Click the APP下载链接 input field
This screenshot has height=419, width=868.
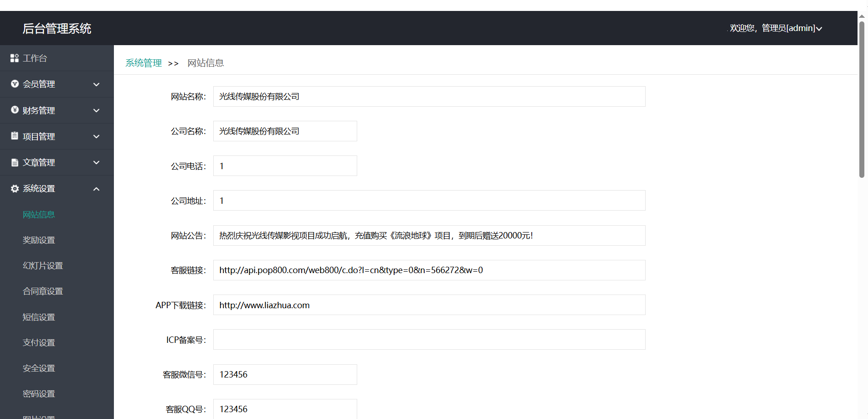coord(429,305)
